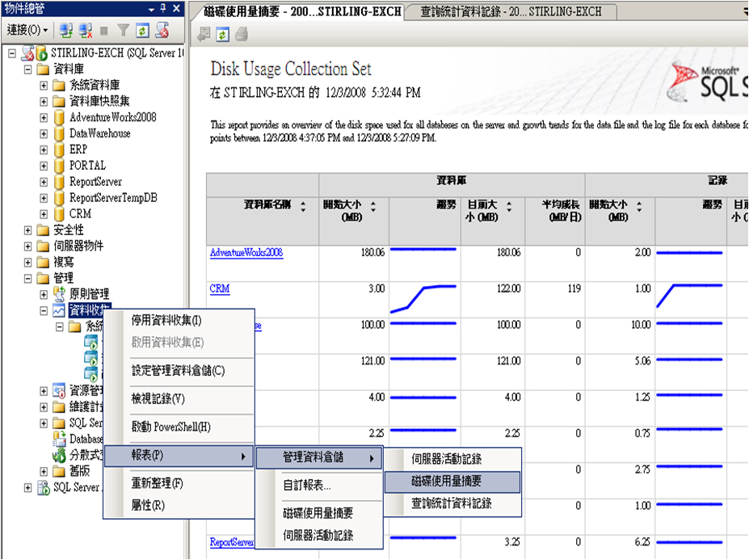
Task: Click the stop icon in Object Explorer toolbar
Action: click(103, 31)
